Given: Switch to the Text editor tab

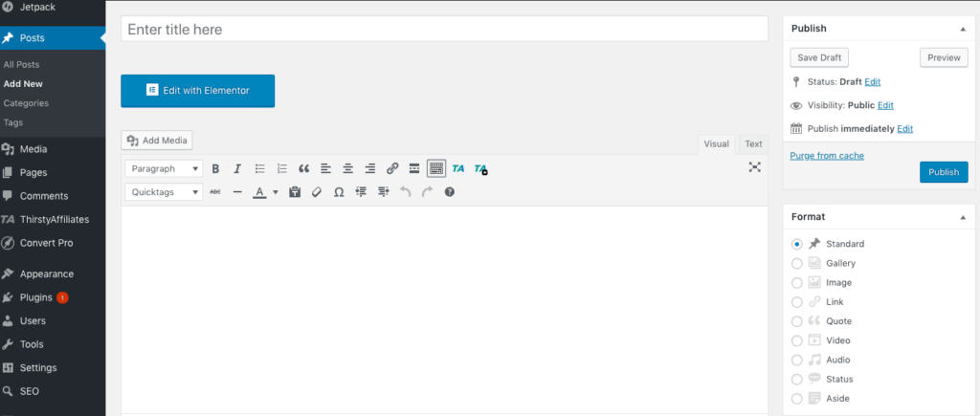Looking at the screenshot, I should coord(754,143).
